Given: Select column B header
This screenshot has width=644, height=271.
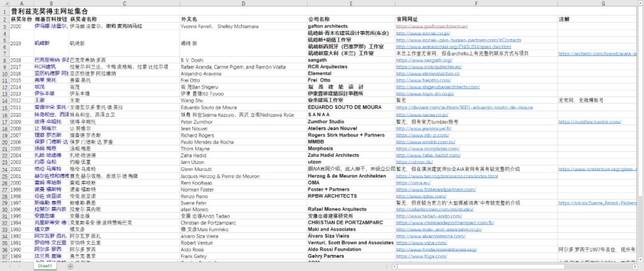Looking at the screenshot, I should [51, 4].
